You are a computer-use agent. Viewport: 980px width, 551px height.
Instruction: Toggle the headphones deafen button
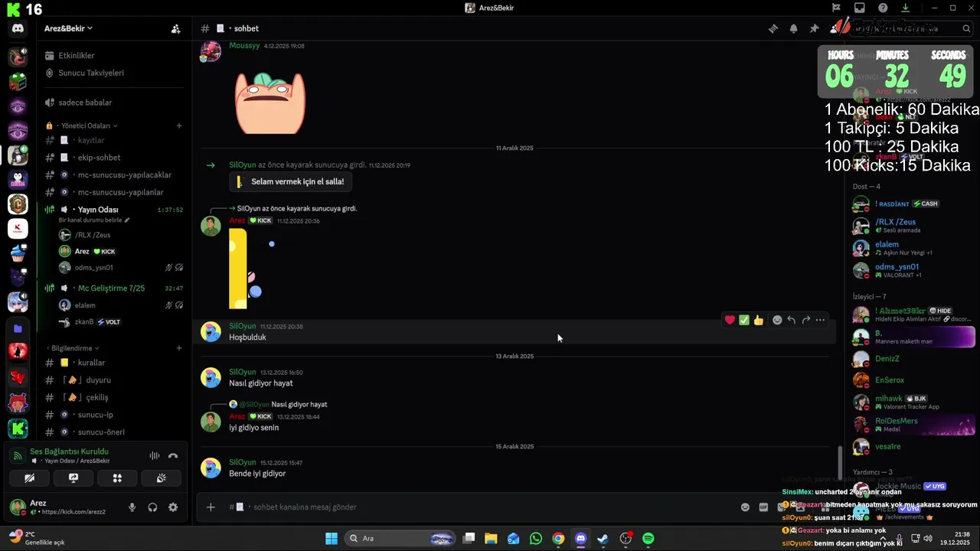(x=152, y=507)
